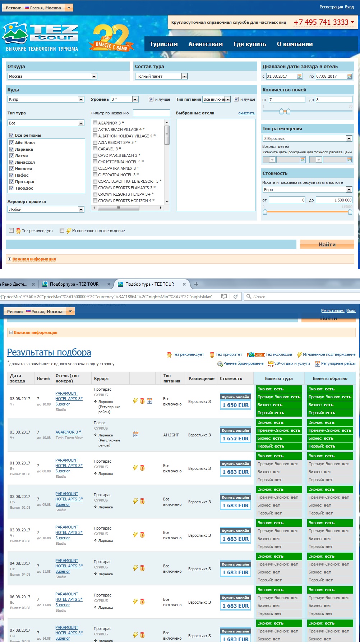The image size is (360, 644).
Task: Open the Кипр destination dropdown
Action: (x=81, y=99)
